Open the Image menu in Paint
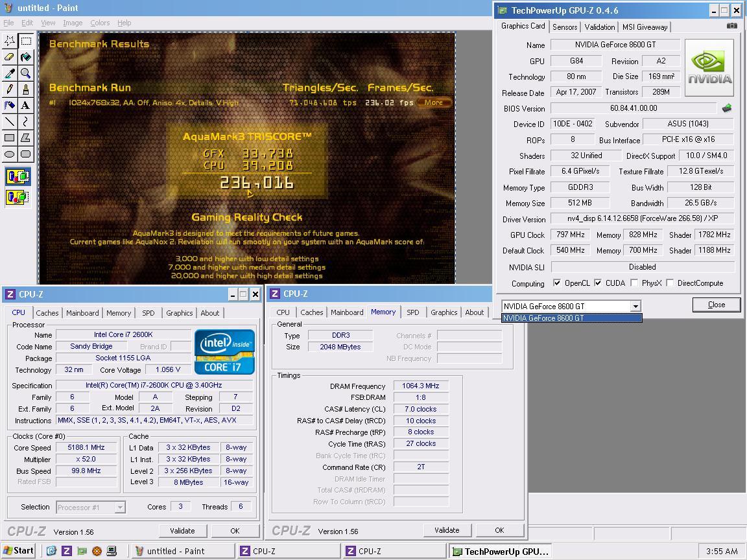Image resolution: width=747 pixels, height=560 pixels. point(73,23)
